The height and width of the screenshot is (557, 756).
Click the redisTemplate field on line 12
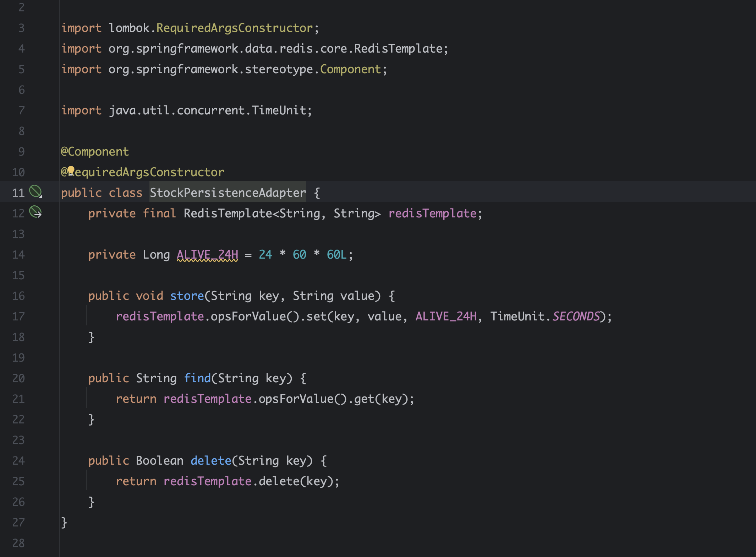432,213
